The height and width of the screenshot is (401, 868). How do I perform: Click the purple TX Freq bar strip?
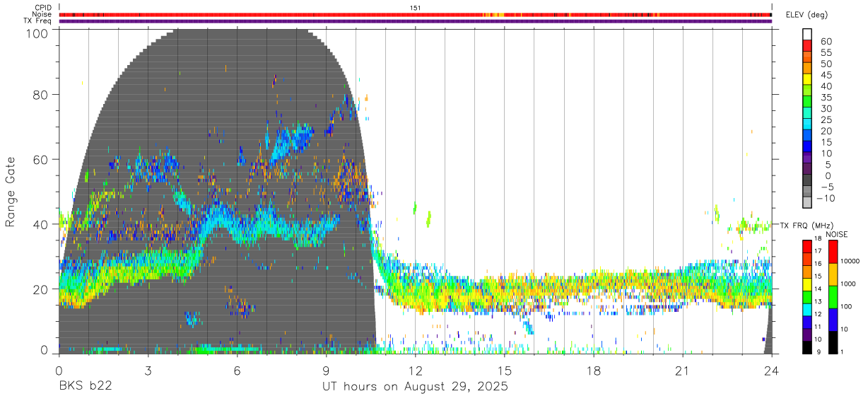415,21
